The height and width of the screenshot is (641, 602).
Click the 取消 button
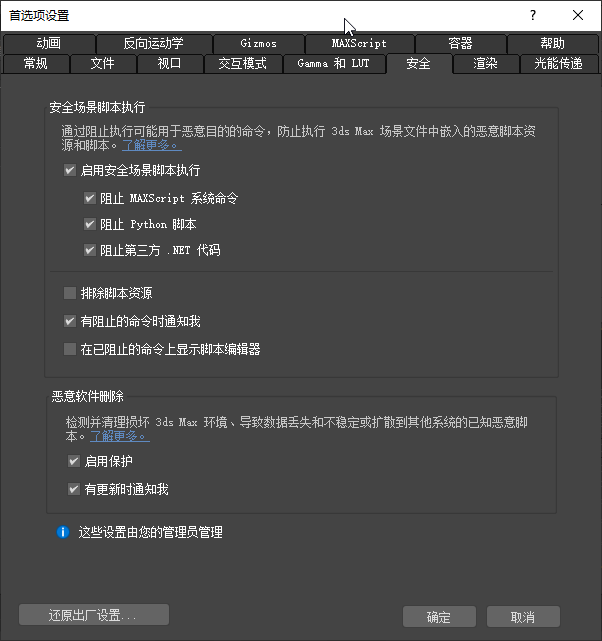click(x=523, y=616)
